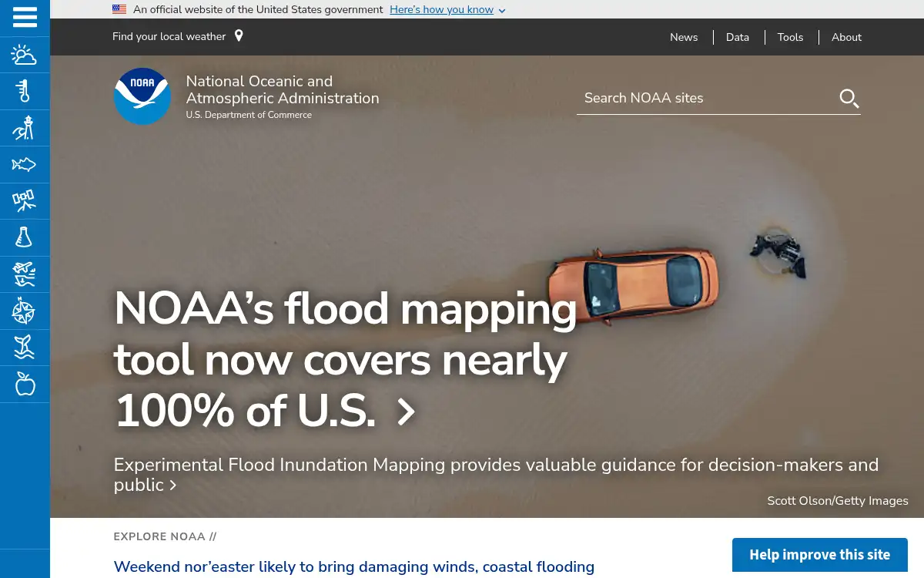Click the "U.S. Department of Commerce" text
Image resolution: width=924 pixels, height=578 pixels.
249,115
